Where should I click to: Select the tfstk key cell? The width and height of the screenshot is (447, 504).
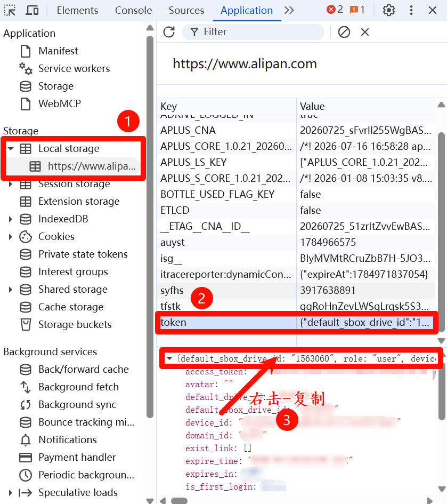coord(227,306)
